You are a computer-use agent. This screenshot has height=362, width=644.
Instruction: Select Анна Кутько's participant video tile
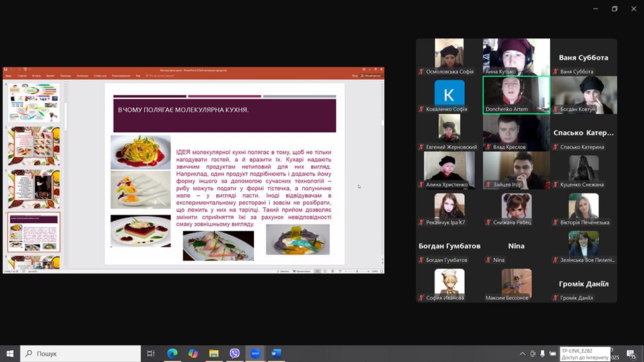(516, 56)
